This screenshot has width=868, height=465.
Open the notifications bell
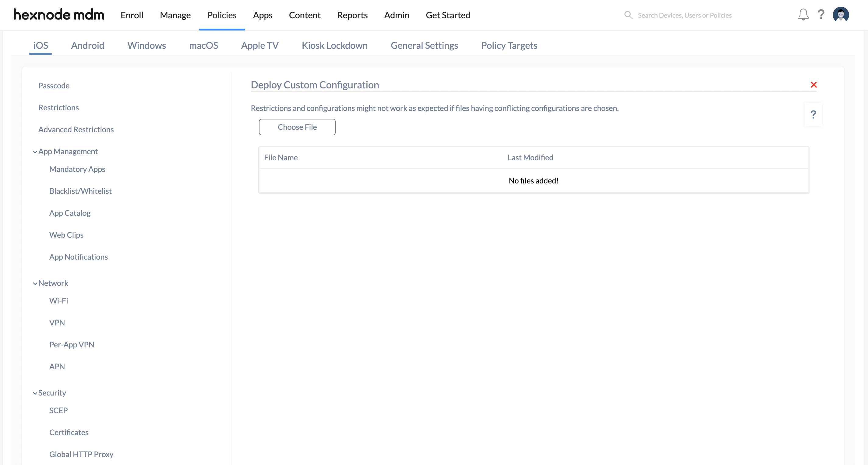[x=803, y=15]
